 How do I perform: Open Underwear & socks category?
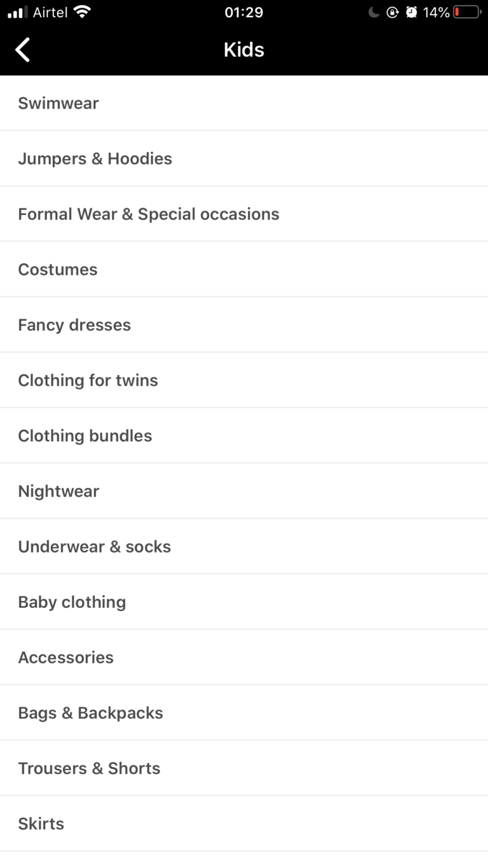pyautogui.click(x=95, y=546)
